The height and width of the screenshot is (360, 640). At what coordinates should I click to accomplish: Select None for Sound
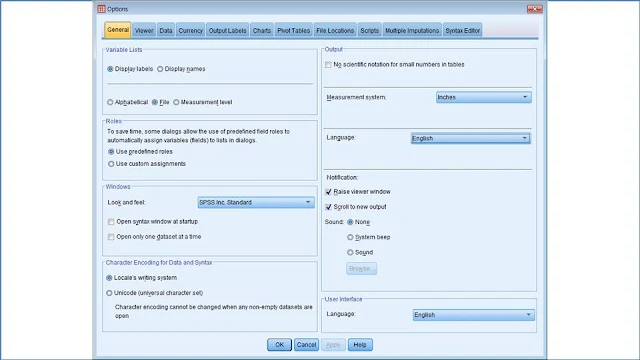click(350, 222)
